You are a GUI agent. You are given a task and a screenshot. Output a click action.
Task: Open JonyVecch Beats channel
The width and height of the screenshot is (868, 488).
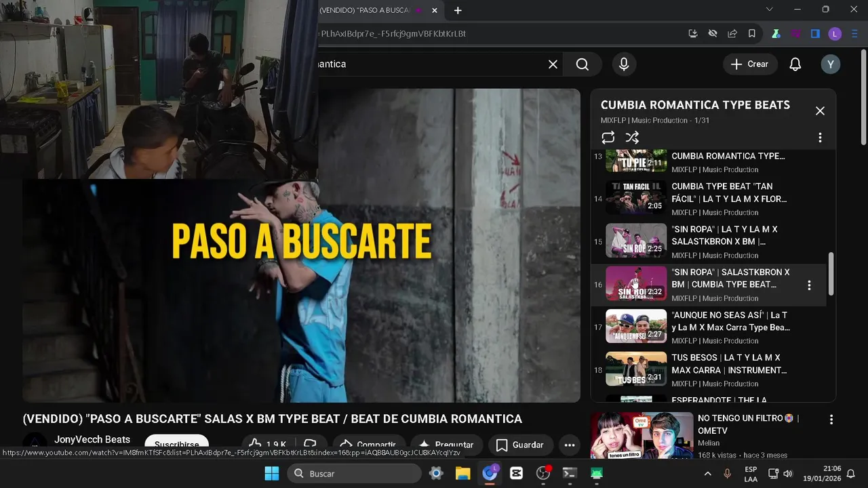pos(92,439)
